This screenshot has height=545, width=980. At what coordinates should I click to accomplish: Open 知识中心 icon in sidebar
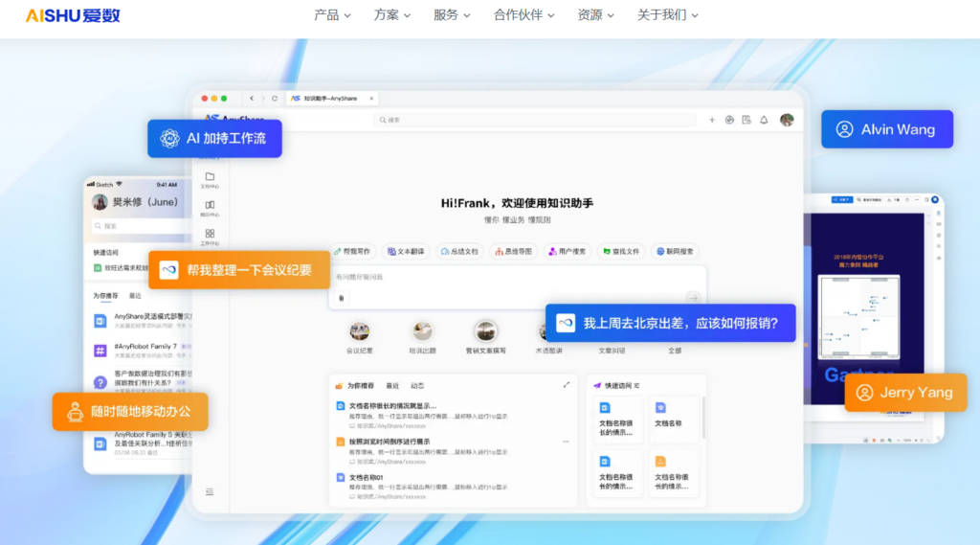[x=210, y=209]
